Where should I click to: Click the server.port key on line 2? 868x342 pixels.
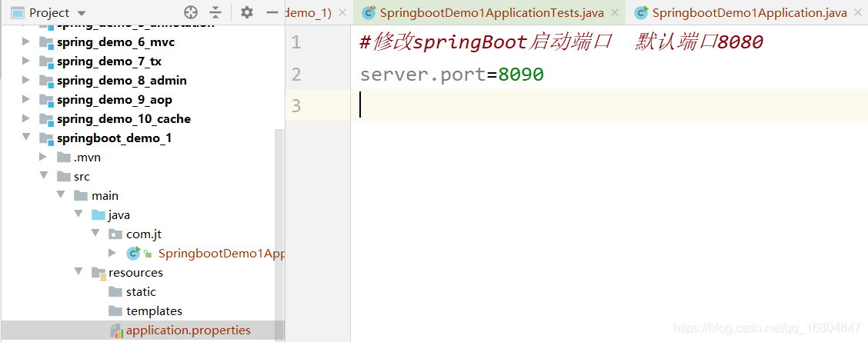point(422,75)
